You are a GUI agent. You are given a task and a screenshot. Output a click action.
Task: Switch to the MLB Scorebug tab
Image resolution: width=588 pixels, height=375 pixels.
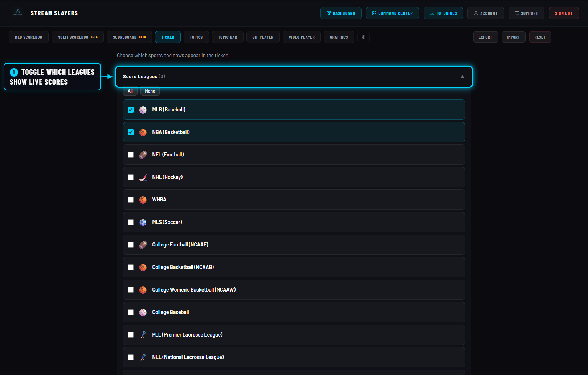[x=28, y=37]
